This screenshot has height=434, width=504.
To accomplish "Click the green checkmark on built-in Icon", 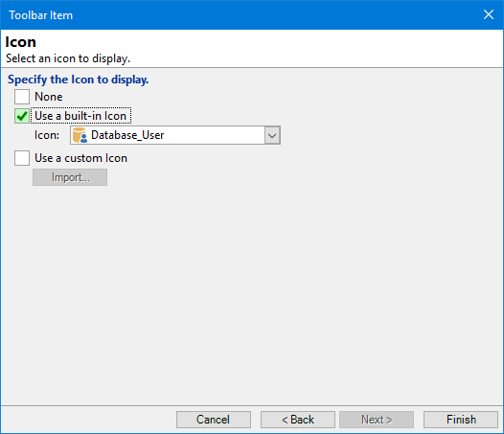I will [22, 116].
